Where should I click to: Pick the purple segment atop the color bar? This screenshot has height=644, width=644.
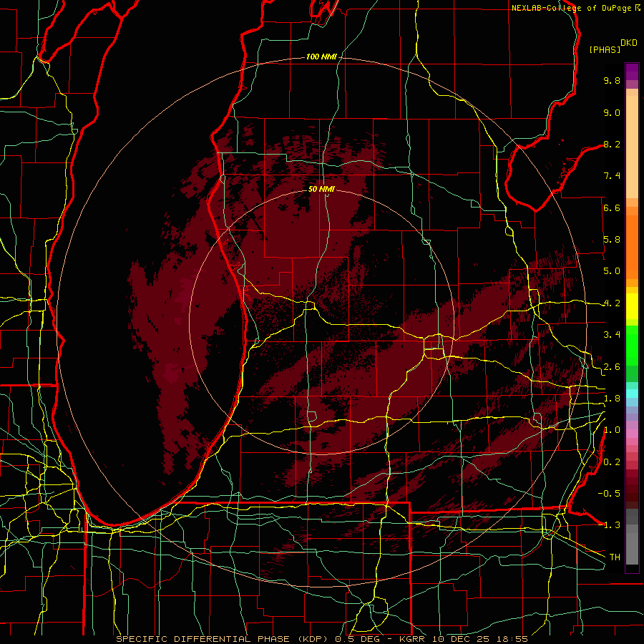tap(632, 72)
